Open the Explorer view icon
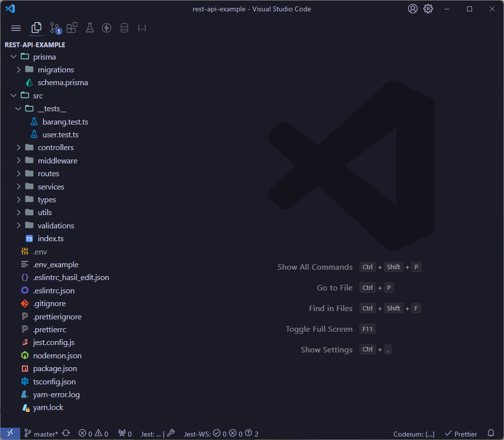This screenshot has height=440, width=504. point(36,28)
